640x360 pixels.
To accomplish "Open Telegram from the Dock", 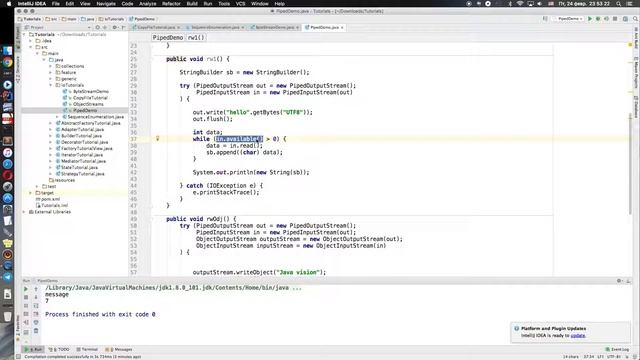I will [x=7, y=277].
